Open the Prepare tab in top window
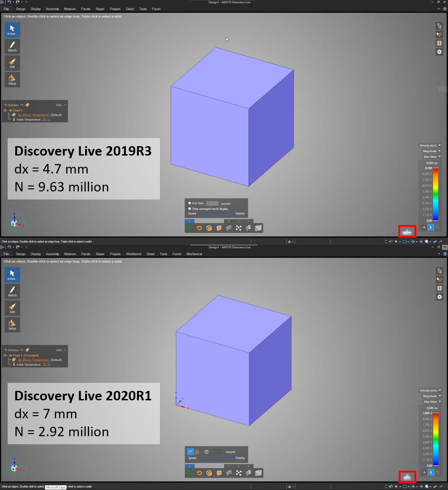This screenshot has width=448, height=490. (x=115, y=9)
